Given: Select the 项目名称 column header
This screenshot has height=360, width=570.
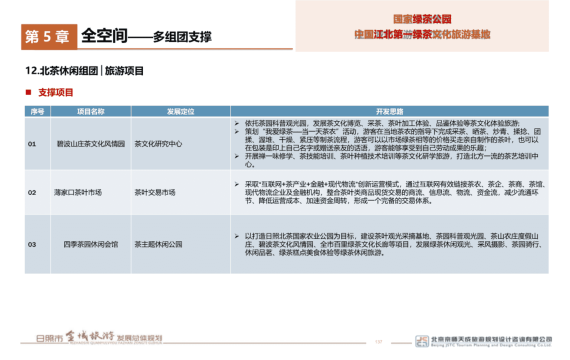Looking at the screenshot, I should click(91, 111).
